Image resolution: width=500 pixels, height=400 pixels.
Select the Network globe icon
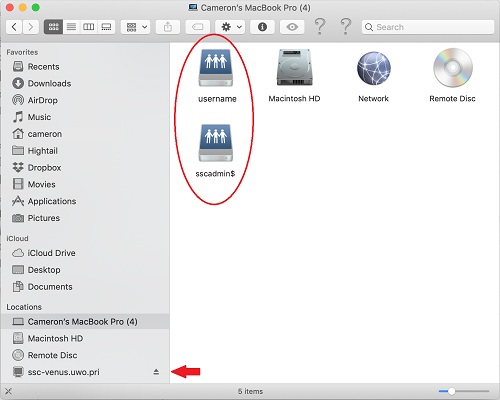[x=374, y=68]
